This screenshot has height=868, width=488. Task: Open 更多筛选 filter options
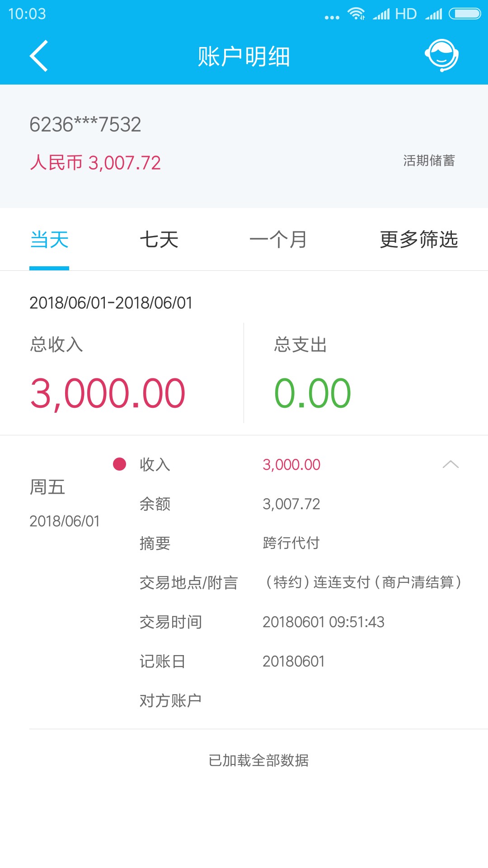tap(419, 240)
